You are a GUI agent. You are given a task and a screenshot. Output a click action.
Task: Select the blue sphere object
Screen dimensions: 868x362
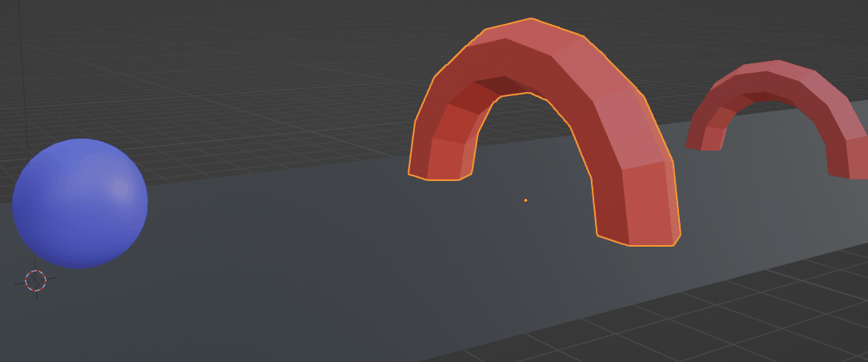point(80,204)
